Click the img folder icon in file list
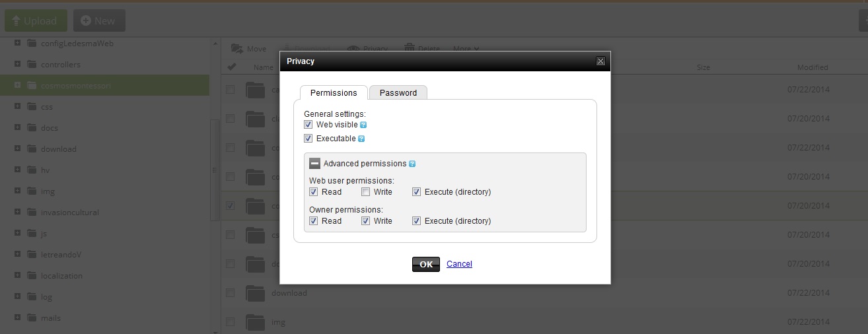The width and height of the screenshot is (868, 334). tap(255, 322)
